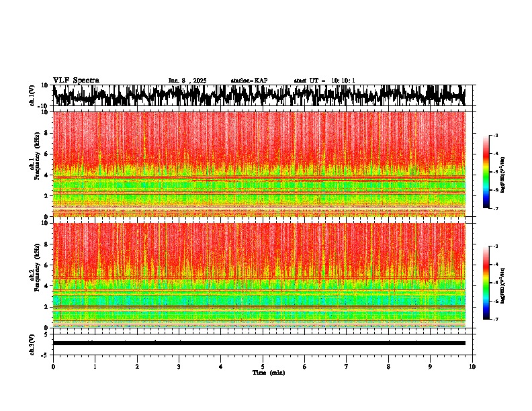
Task: Click the time axis tick label "1"
Action: pos(95,367)
